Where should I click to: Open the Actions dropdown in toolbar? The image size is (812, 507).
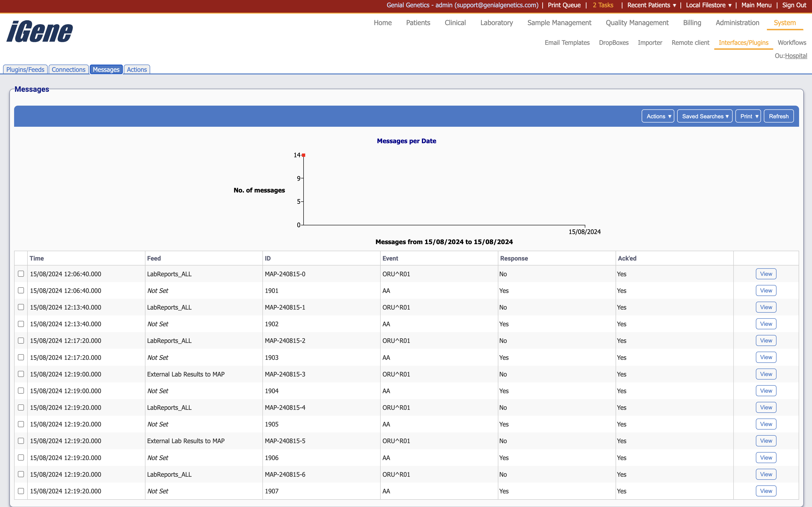[x=658, y=116]
